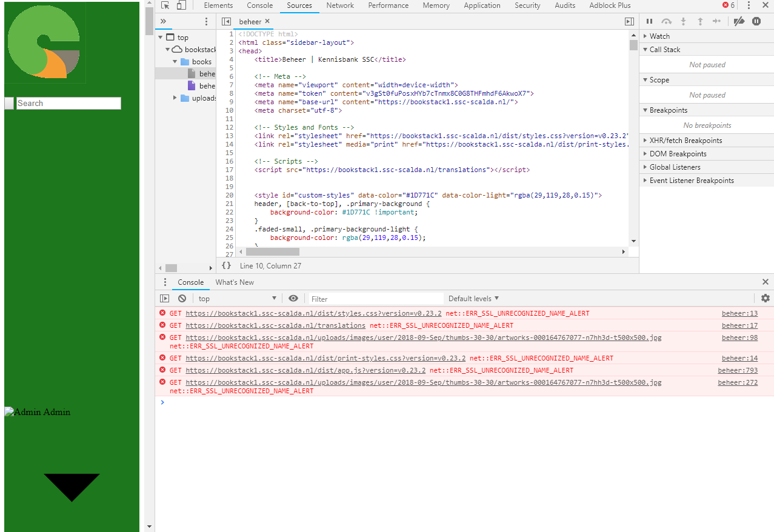Open the translations error URL link
Image resolution: width=774 pixels, height=532 pixels.
(275, 325)
